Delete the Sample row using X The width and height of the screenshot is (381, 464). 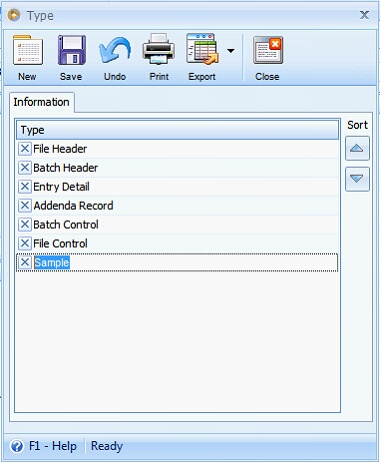pos(25,262)
